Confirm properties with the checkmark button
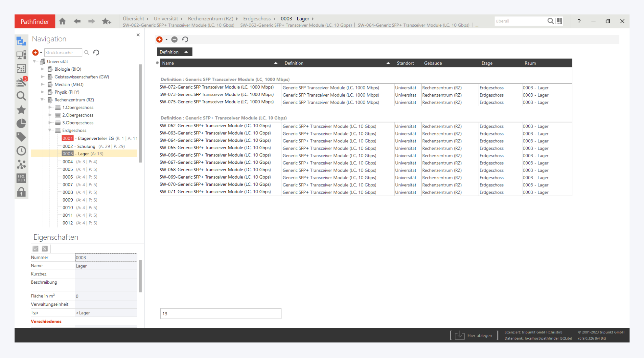 click(x=35, y=249)
